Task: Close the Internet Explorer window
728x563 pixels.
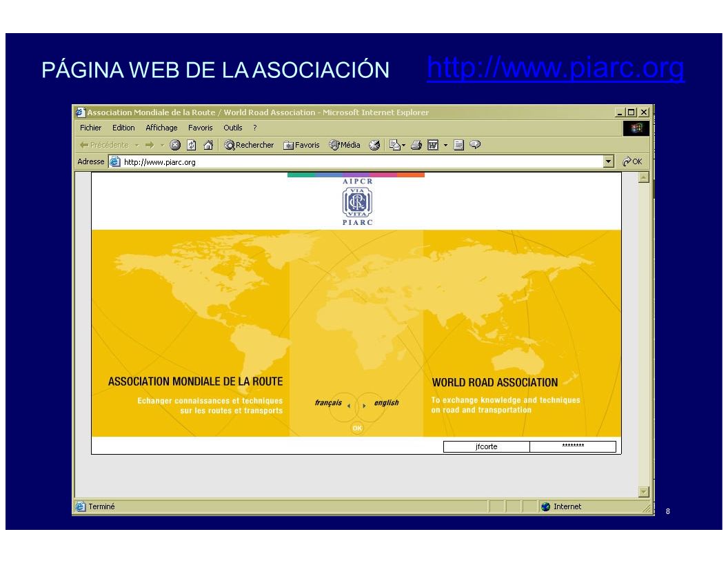Action: 643,112
